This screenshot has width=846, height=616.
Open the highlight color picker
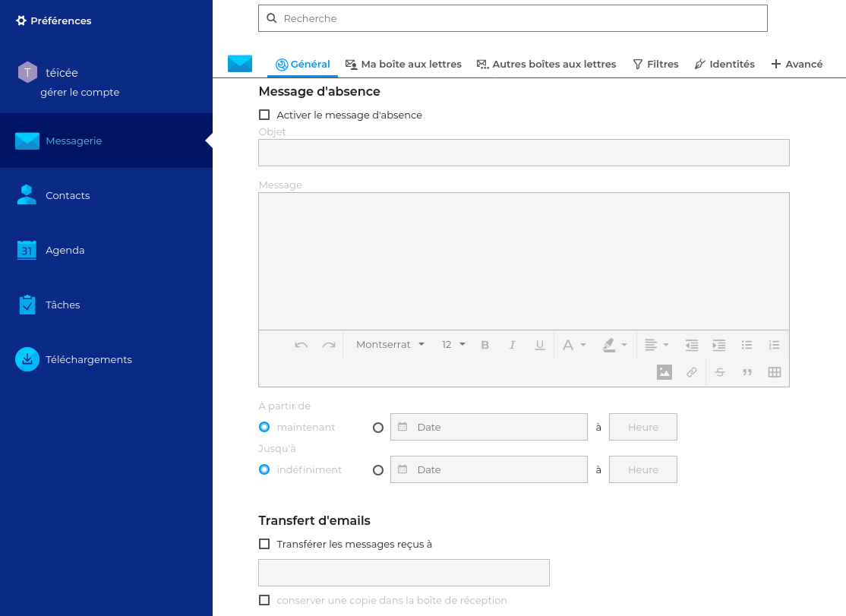click(615, 345)
